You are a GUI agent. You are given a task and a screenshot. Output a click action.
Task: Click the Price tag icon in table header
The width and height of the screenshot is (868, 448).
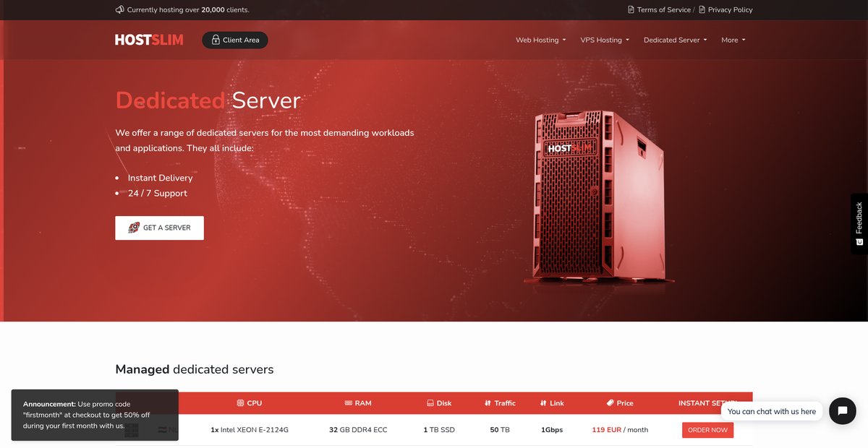pos(610,403)
